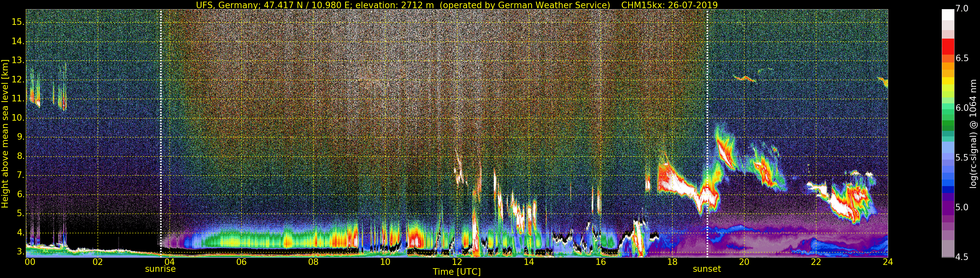Click height tick '3.' on the y-axis
Viewport: 980px width, 278px height.
point(20,252)
